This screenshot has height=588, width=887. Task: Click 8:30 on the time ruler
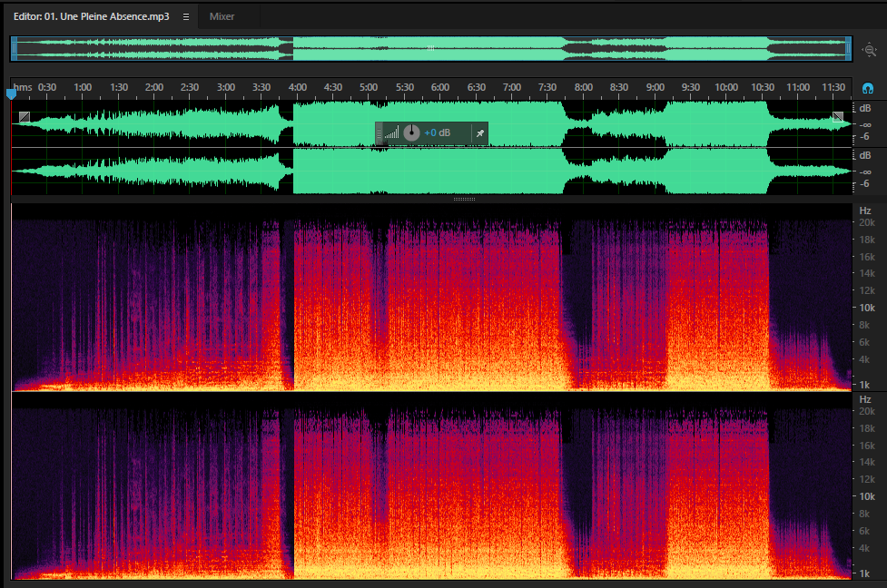(619, 87)
